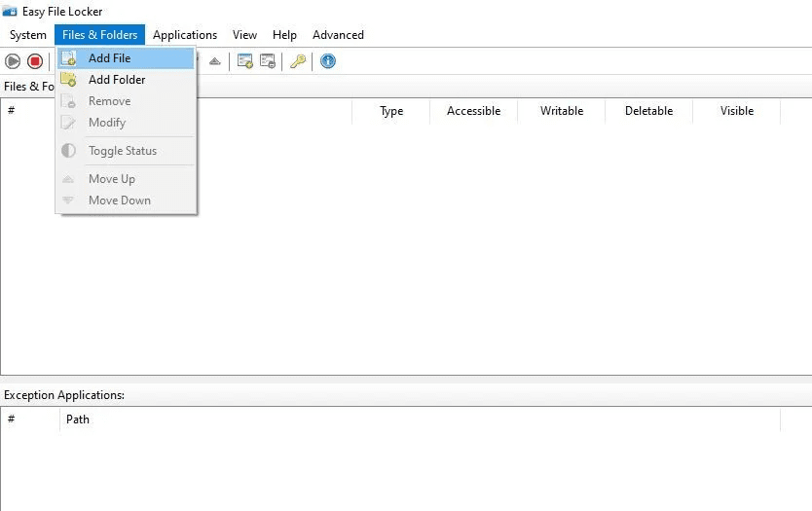The height and width of the screenshot is (511, 812).
Task: Click the Add Application toolbar icon
Action: point(245,61)
